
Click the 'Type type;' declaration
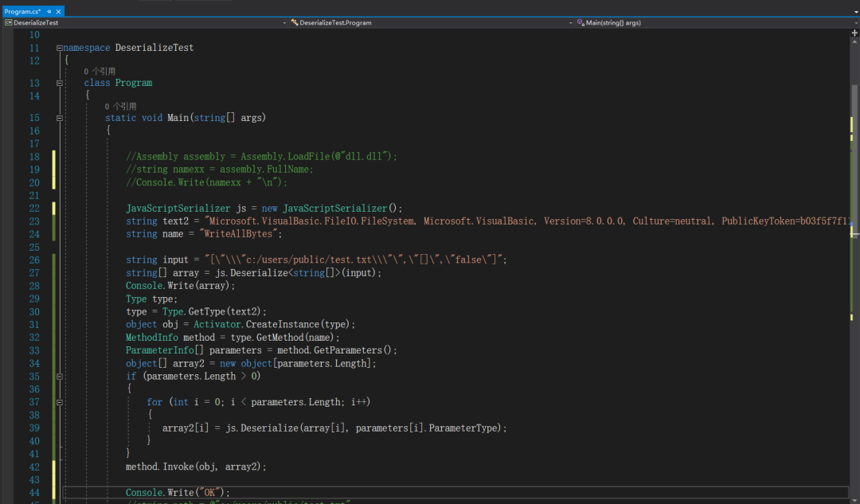point(151,299)
